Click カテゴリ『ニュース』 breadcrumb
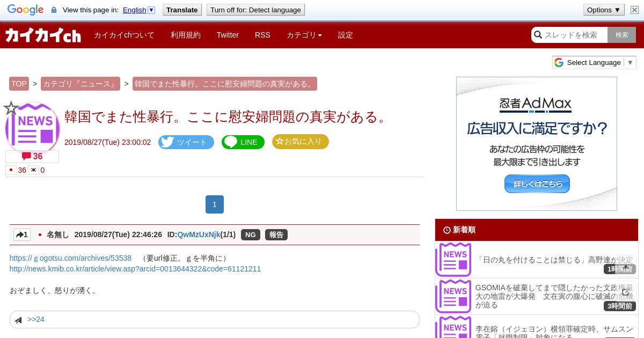Viewport: 644px width, 338px height. click(x=80, y=84)
